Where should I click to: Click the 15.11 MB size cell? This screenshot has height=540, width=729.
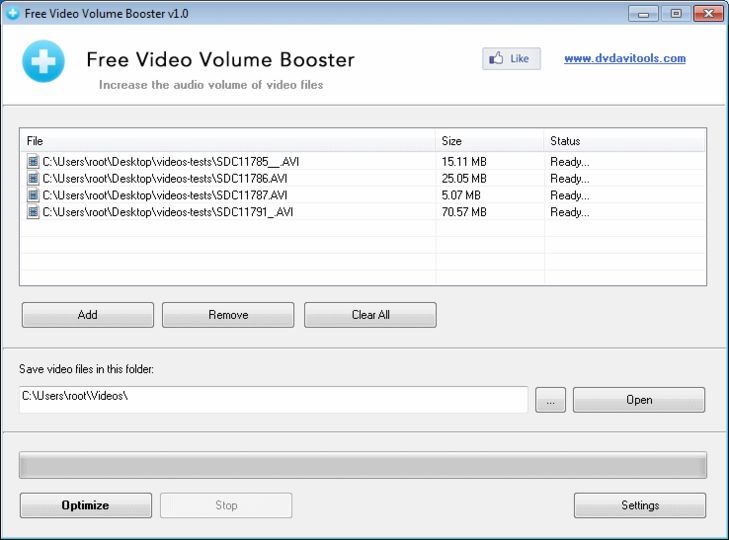click(x=464, y=161)
